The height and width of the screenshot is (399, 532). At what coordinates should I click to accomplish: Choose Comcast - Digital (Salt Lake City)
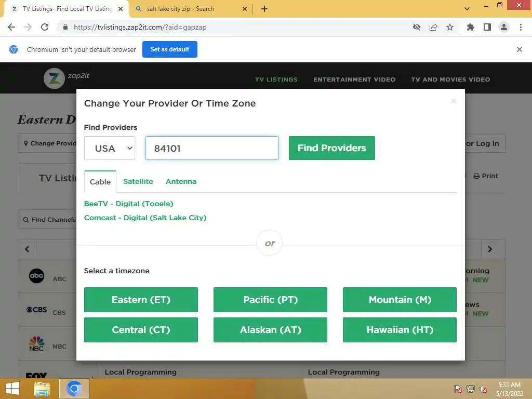[145, 218]
